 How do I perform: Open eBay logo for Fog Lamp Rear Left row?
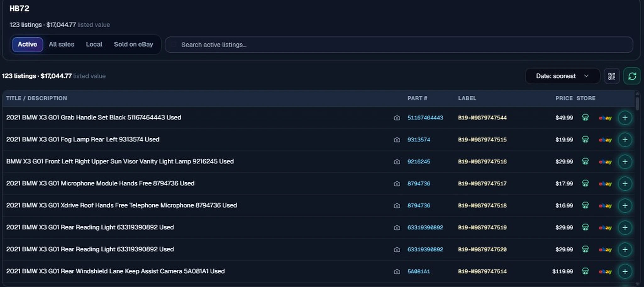coord(605,140)
